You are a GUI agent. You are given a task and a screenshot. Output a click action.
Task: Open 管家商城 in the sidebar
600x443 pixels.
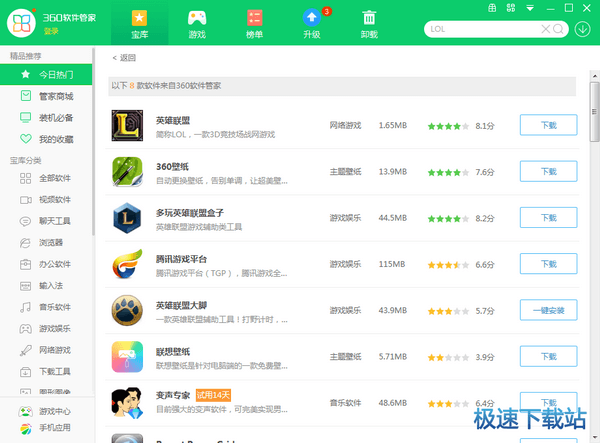coord(46,96)
